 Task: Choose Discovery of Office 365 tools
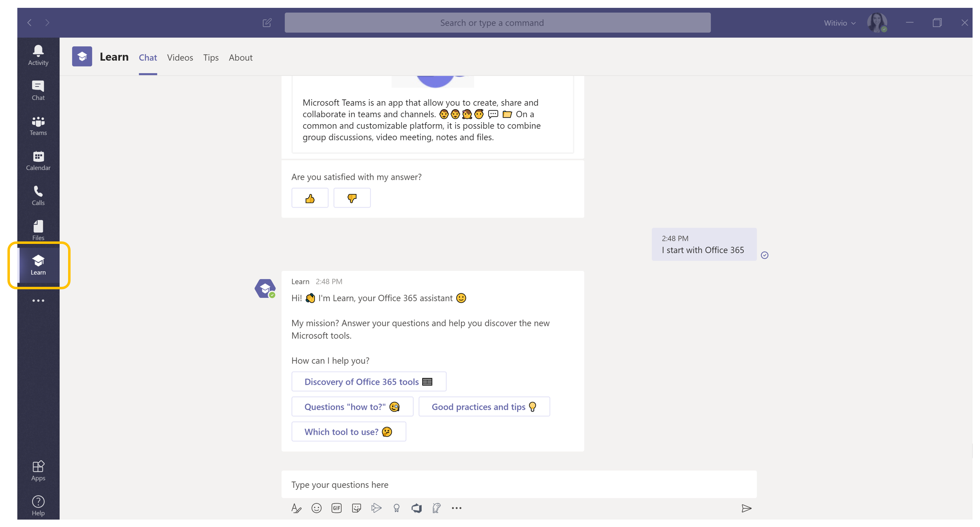(369, 382)
